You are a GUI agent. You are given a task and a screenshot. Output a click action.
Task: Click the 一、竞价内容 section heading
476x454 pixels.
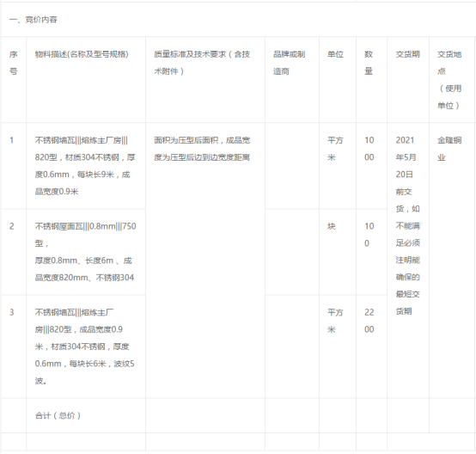(x=34, y=20)
